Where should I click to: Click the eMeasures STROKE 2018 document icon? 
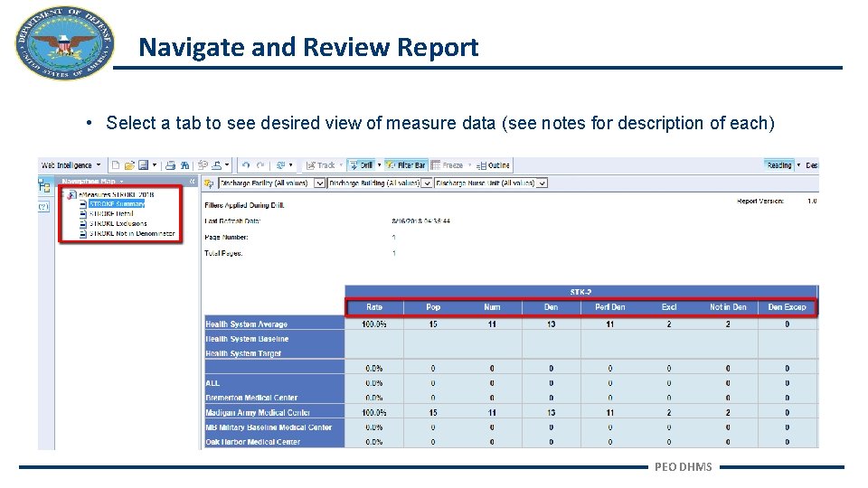point(72,195)
